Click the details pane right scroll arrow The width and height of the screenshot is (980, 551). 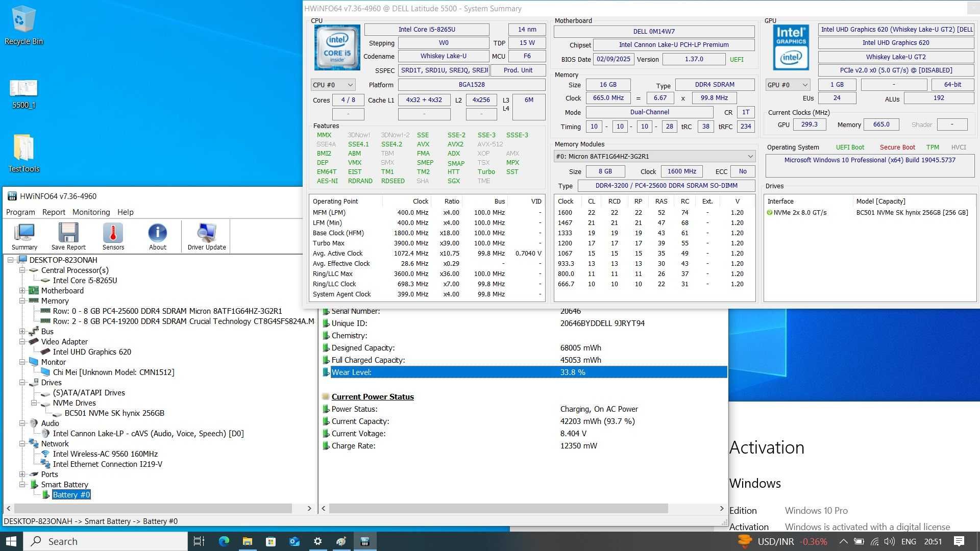click(721, 508)
